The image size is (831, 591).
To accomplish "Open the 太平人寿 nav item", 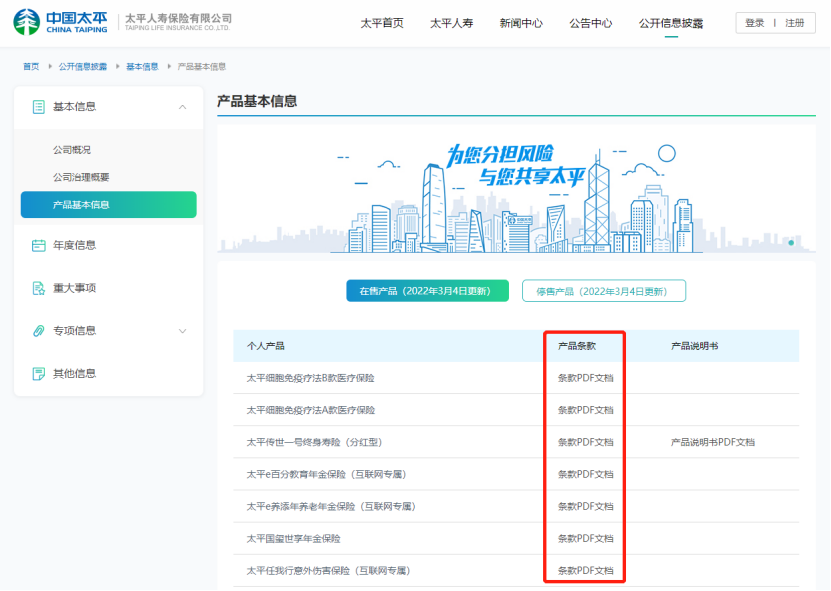I will point(452,23).
